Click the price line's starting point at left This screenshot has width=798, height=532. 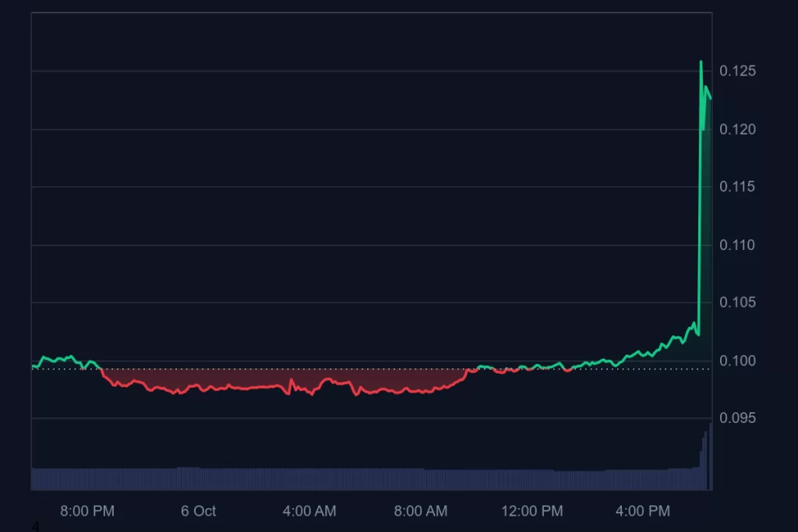[33, 366]
